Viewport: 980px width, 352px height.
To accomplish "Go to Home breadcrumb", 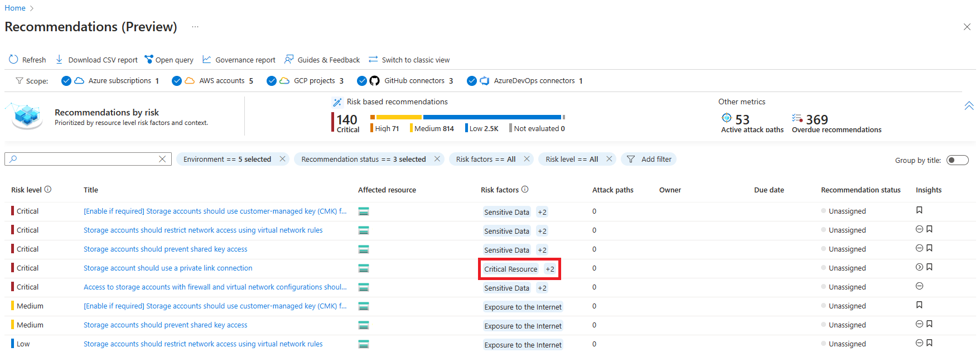I will pos(15,8).
